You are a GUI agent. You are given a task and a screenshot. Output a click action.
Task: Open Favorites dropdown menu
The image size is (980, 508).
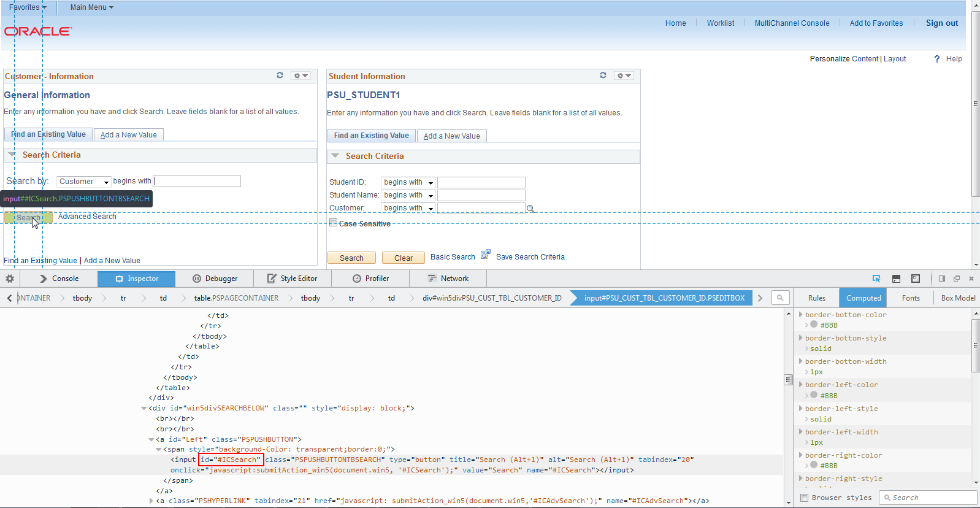(x=28, y=7)
